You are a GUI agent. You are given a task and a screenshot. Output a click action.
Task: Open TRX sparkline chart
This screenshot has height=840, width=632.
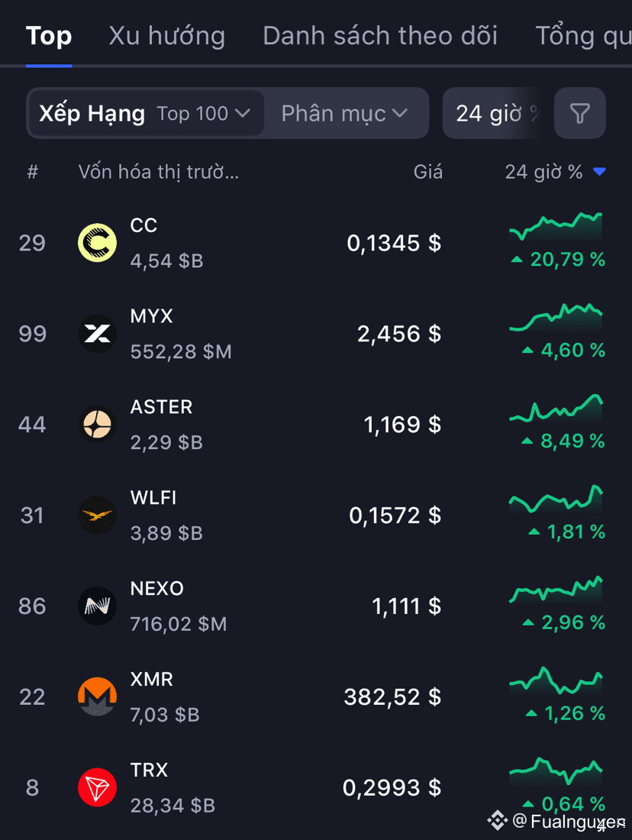coord(556,771)
